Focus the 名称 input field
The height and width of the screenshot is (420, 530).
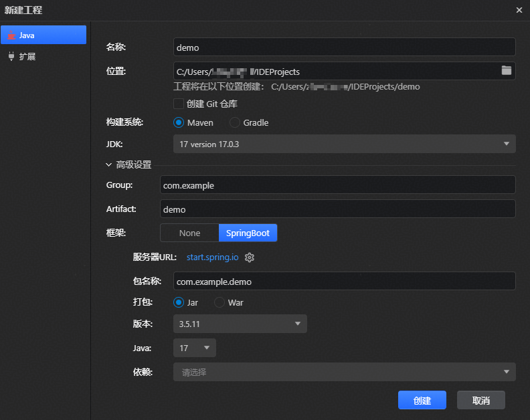[345, 47]
